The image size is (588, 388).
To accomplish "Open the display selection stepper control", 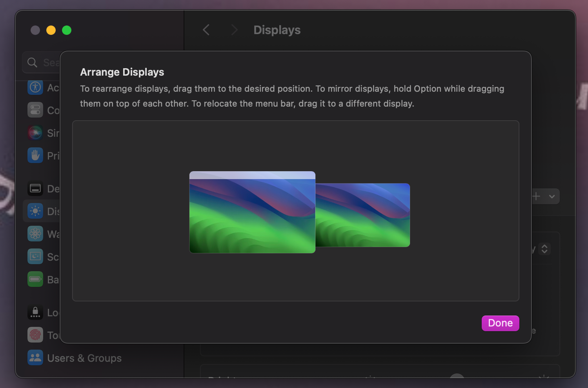I will click(544, 248).
